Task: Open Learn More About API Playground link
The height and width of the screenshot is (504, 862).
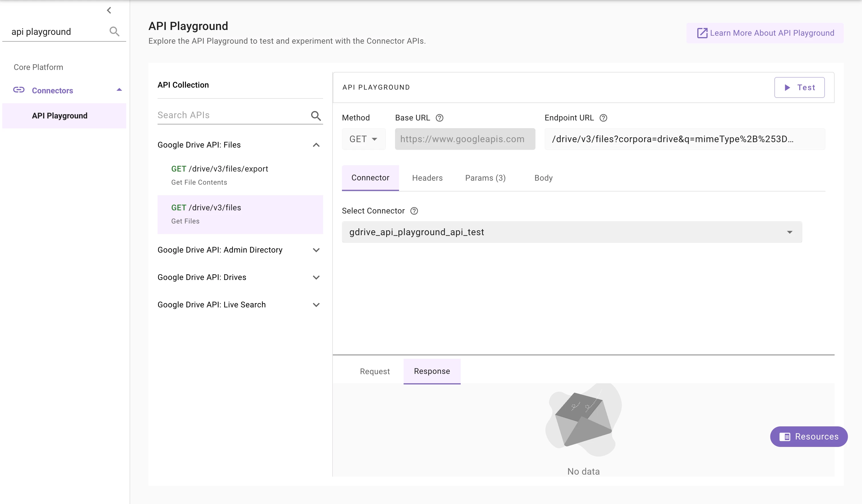Action: coord(765,33)
